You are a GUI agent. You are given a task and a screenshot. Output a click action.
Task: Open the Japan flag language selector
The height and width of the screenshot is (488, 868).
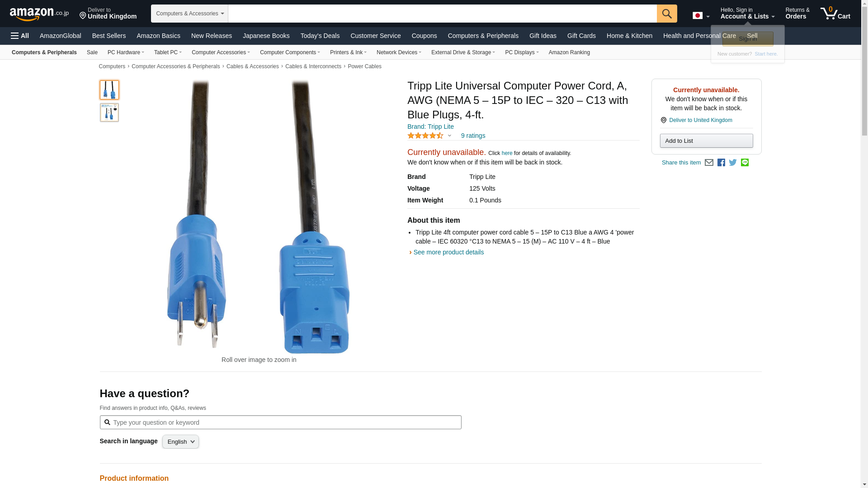click(701, 16)
